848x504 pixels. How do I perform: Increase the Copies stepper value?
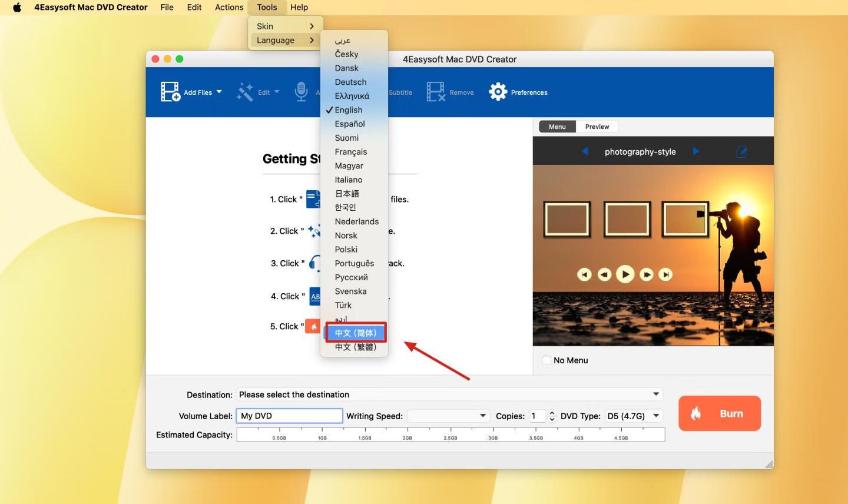point(552,413)
